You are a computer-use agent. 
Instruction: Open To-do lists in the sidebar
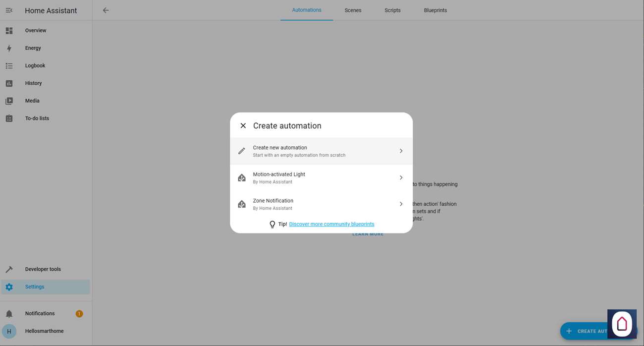[46, 118]
